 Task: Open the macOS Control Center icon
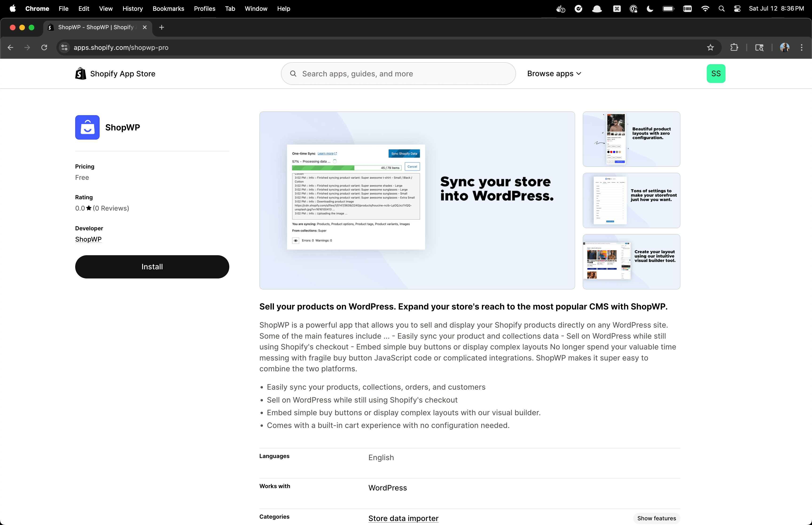tap(737, 8)
